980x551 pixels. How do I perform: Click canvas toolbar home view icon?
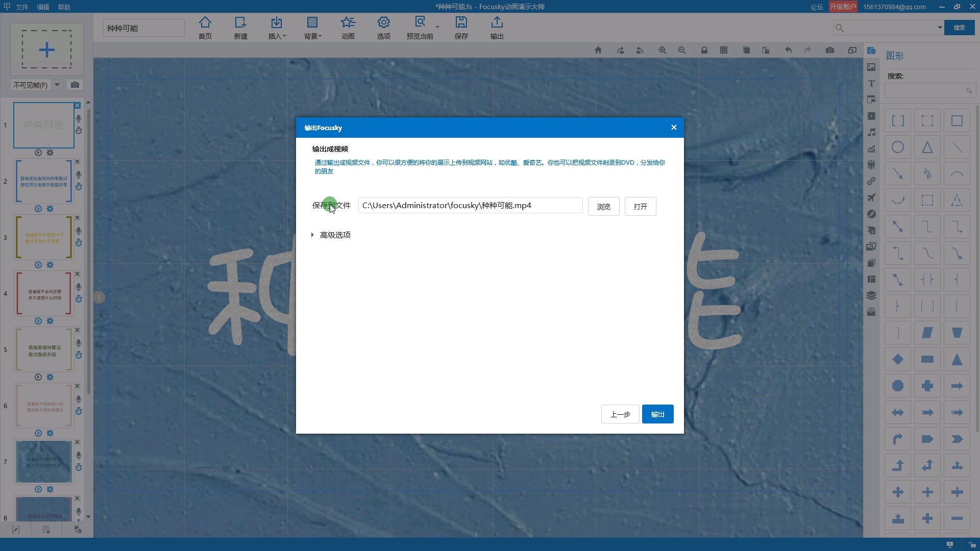pyautogui.click(x=598, y=50)
